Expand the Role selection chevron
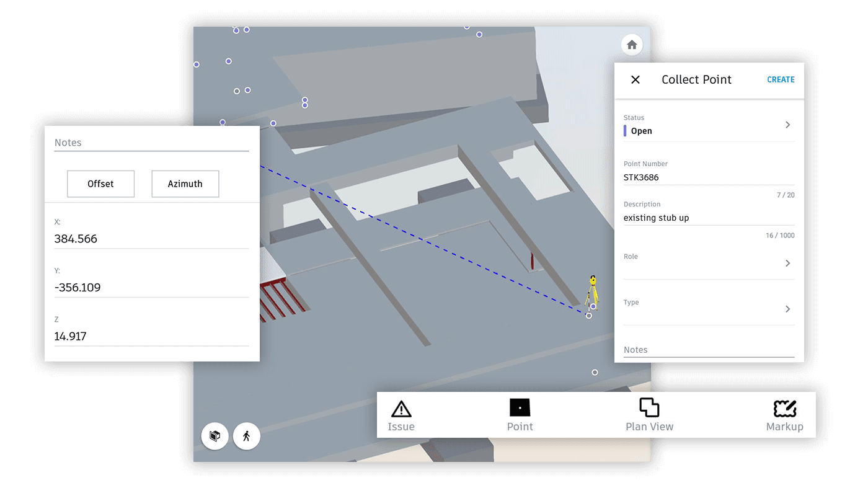 pos(787,264)
